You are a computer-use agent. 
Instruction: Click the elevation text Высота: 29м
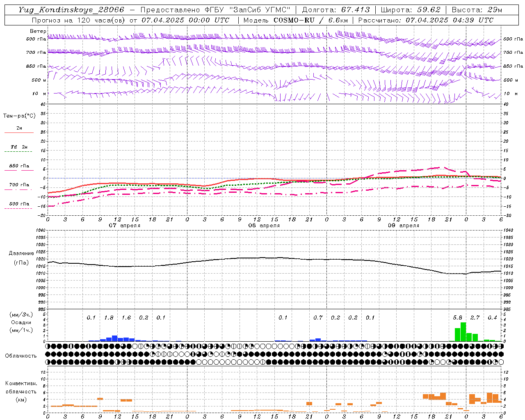click(477, 10)
